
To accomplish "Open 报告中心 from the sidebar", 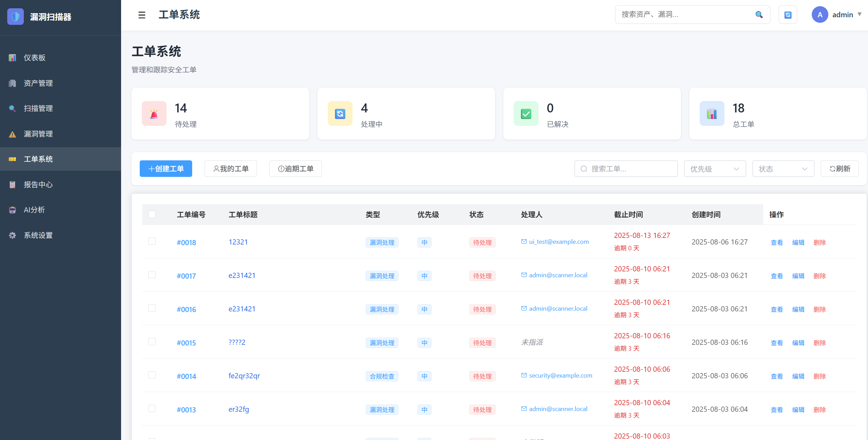I will [x=38, y=184].
